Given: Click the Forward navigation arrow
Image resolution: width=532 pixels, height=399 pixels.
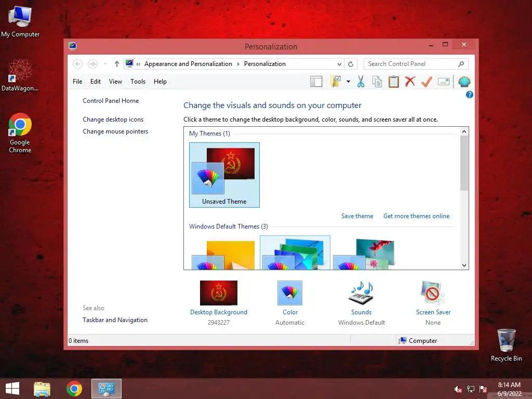Looking at the screenshot, I should (x=92, y=64).
